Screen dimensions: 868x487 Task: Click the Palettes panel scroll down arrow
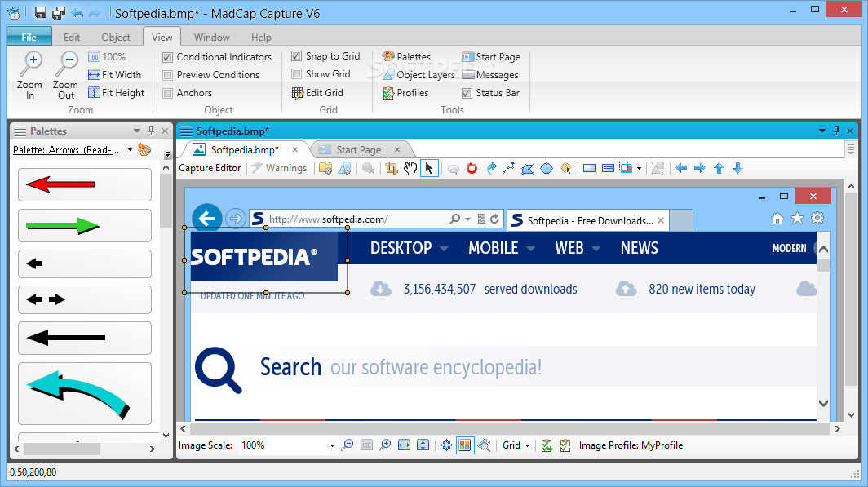pyautogui.click(x=166, y=436)
